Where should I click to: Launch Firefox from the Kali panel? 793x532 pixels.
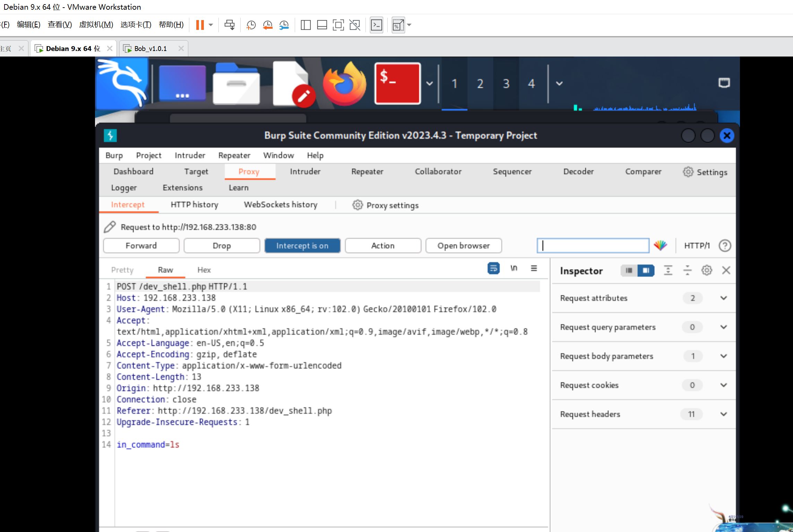pos(344,84)
